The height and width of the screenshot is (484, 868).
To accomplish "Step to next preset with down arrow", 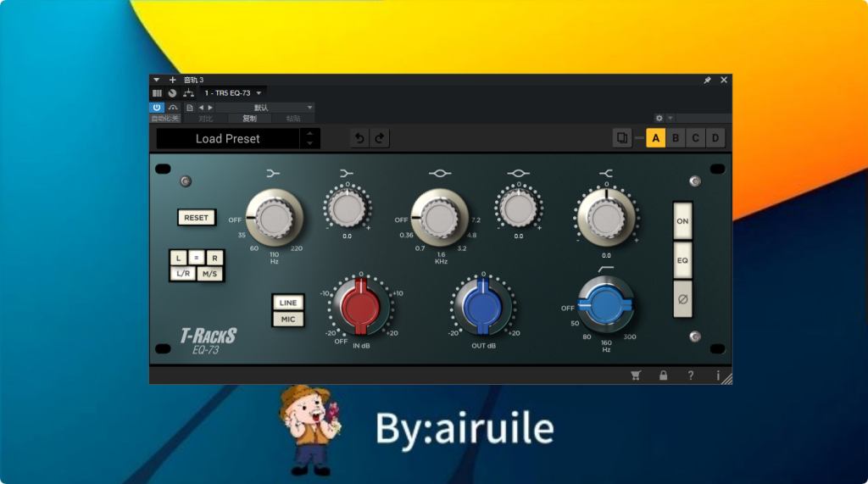I will click(x=310, y=143).
